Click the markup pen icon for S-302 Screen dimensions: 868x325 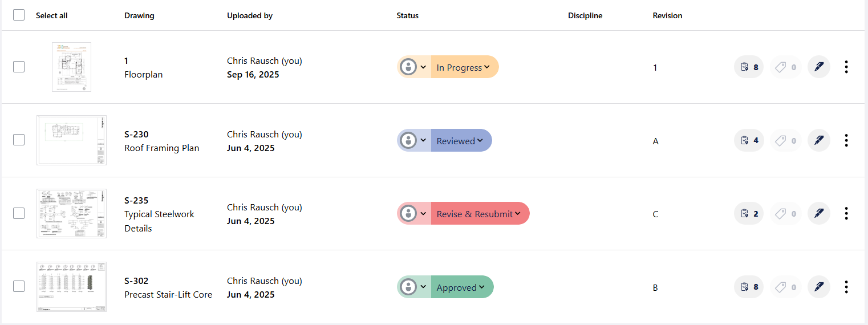pos(819,287)
